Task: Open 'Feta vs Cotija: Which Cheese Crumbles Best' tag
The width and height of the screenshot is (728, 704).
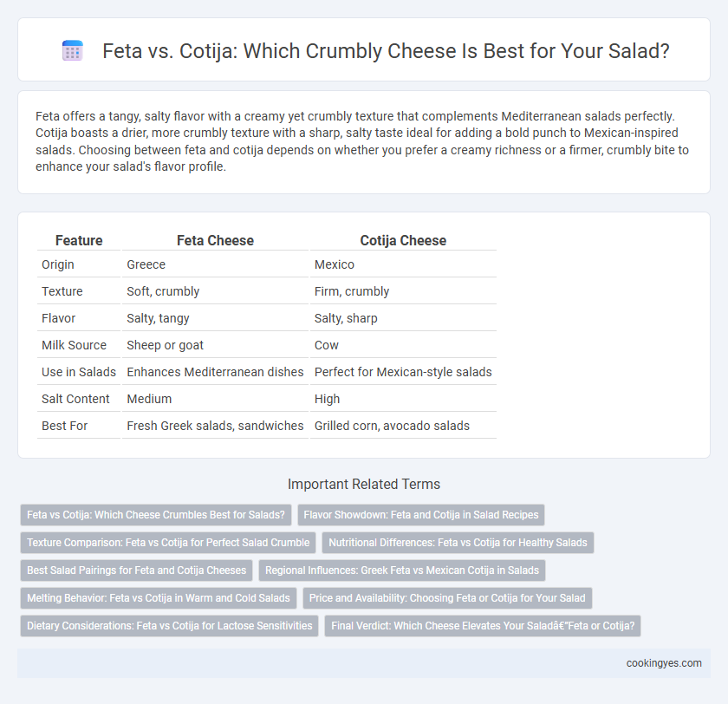Action: coord(156,514)
